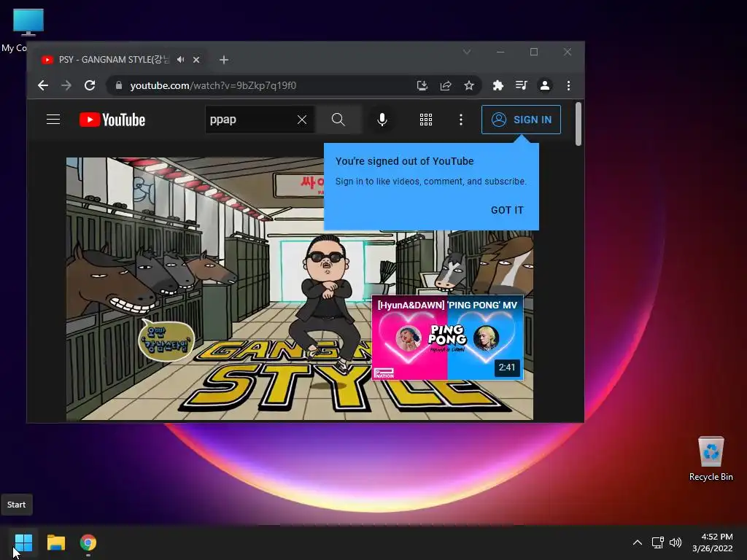Screen dimensions: 747x560
Task: Close the PSY Gangnam Style tab
Action: (196, 60)
